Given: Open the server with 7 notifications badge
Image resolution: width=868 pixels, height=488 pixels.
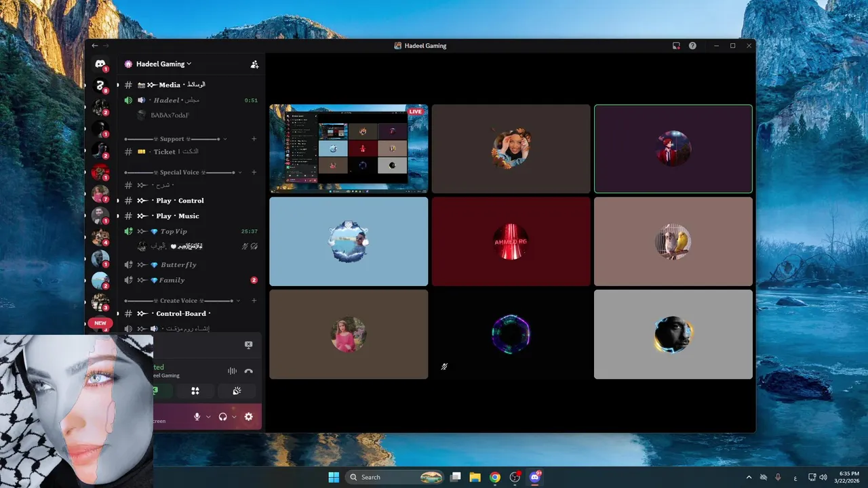Looking at the screenshot, I should pos(100,194).
